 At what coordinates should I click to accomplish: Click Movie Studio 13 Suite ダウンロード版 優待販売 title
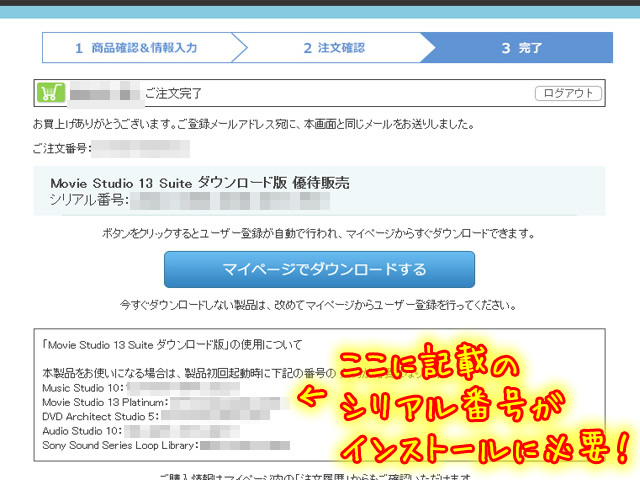click(200, 183)
